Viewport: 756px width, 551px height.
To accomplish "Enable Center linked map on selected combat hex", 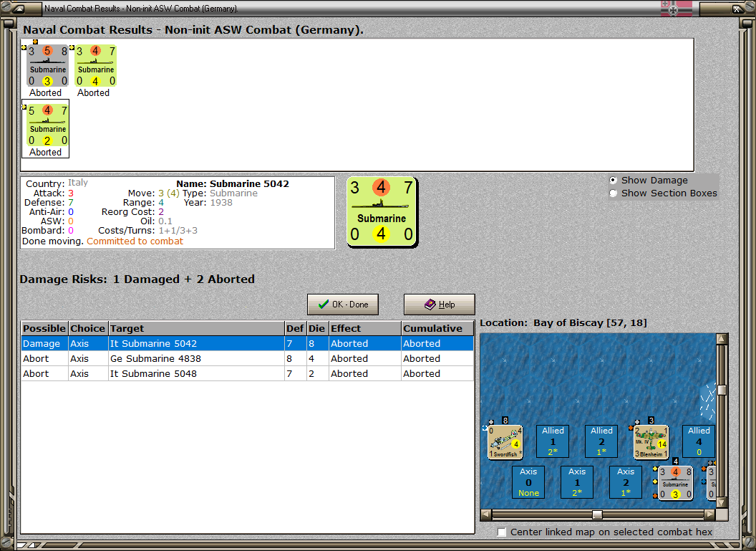I will pos(502,532).
